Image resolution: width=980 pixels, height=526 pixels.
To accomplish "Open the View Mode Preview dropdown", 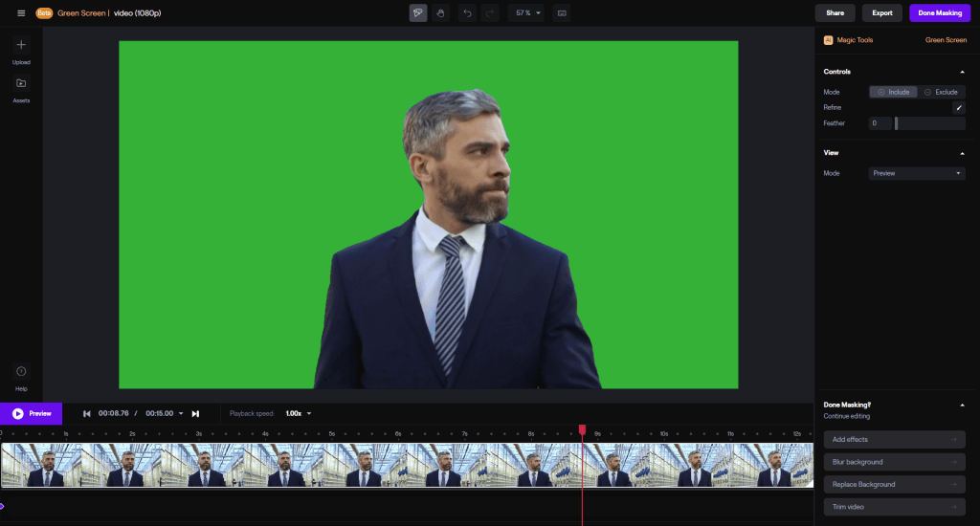I will [x=917, y=173].
